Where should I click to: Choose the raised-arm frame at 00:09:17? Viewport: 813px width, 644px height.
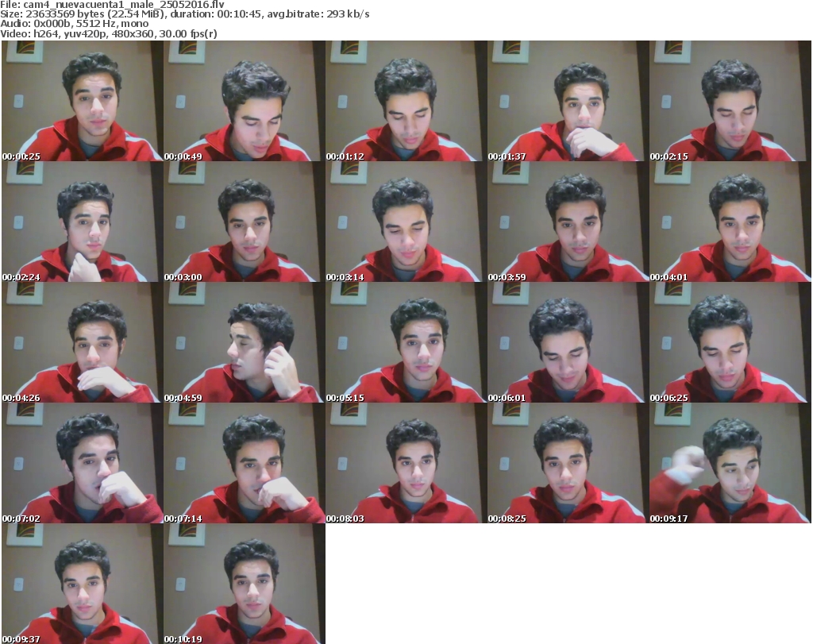[730, 463]
